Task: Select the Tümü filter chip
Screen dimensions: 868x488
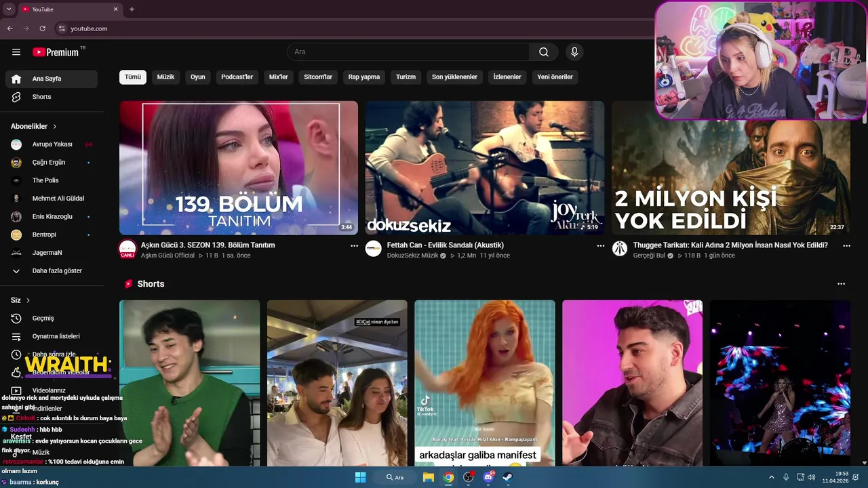Action: pyautogui.click(x=133, y=77)
